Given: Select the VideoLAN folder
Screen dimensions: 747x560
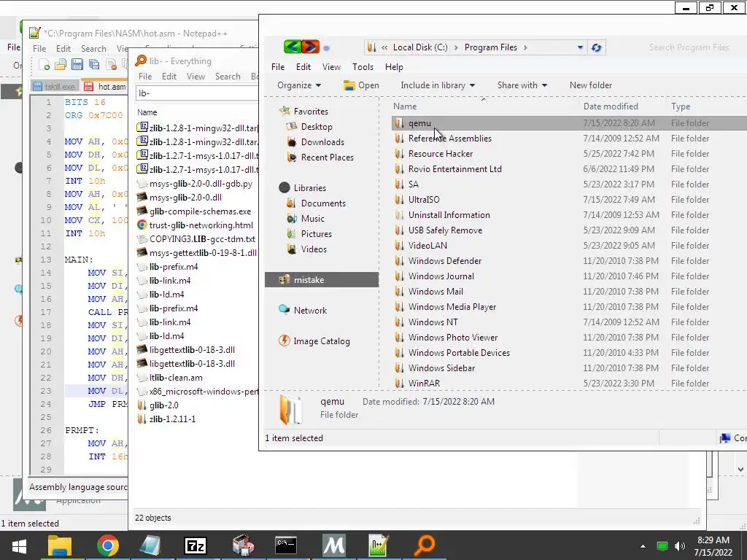Looking at the screenshot, I should tap(427, 246).
